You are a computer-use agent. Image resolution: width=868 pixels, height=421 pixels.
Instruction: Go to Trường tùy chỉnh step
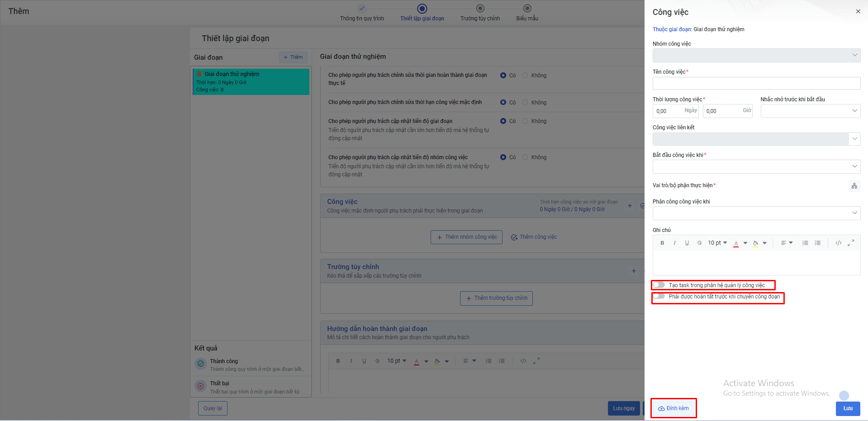coord(480,13)
